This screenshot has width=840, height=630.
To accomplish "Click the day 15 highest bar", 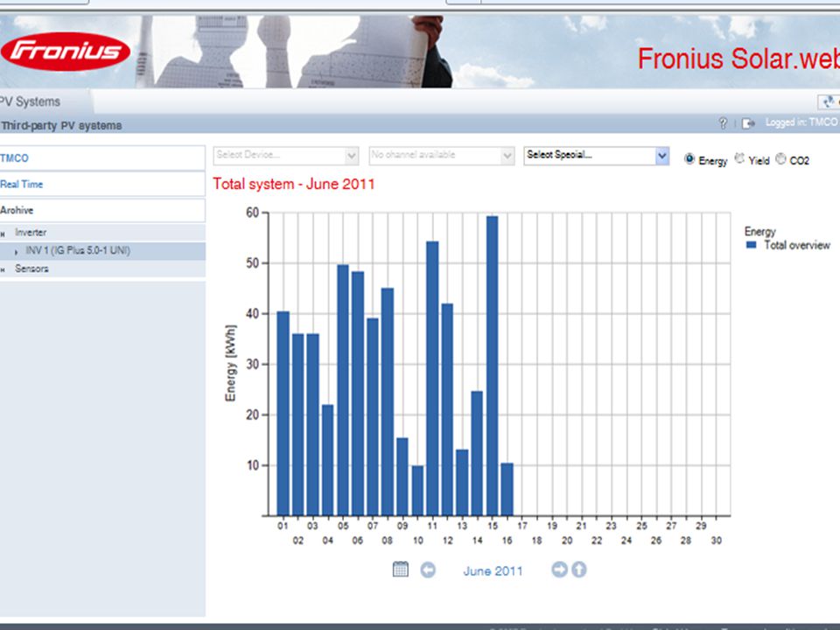I will click(493, 366).
